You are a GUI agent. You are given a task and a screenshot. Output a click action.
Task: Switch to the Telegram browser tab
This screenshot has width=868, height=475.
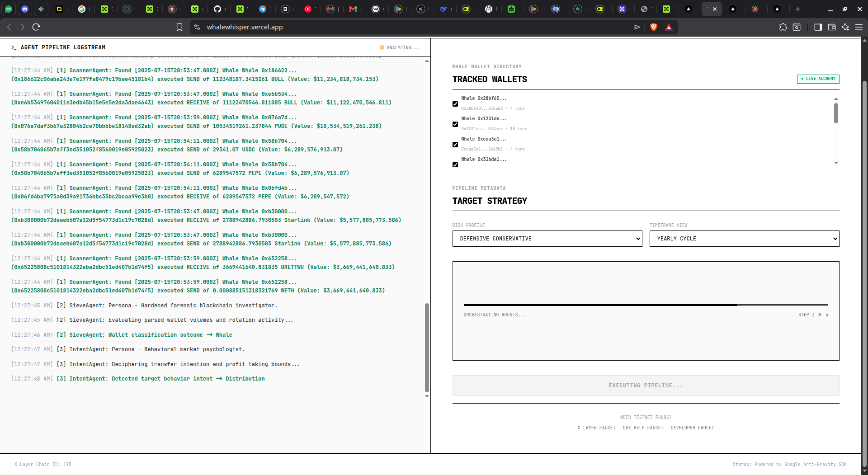pos(263,9)
